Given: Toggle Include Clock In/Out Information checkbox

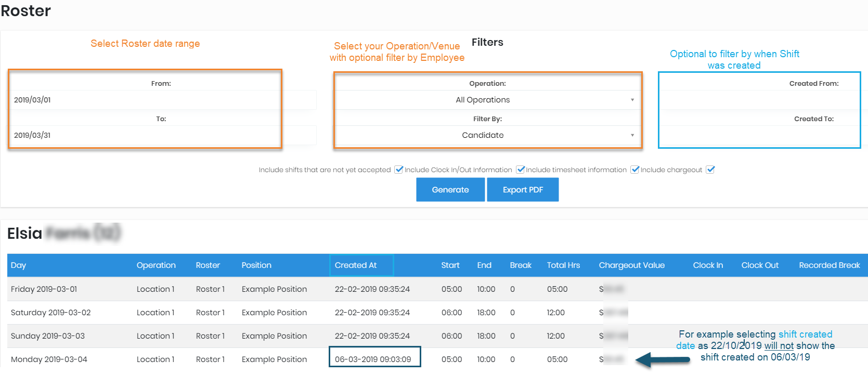Looking at the screenshot, I should (x=520, y=170).
